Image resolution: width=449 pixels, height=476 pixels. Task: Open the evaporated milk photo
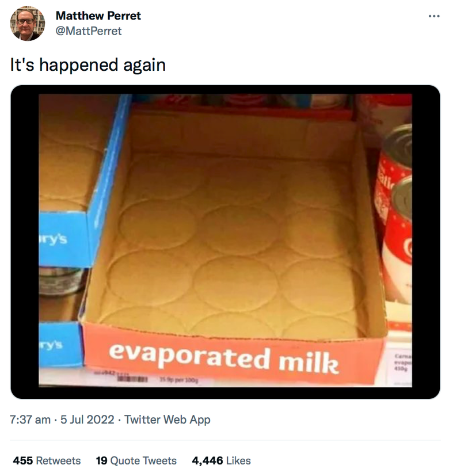(225, 242)
